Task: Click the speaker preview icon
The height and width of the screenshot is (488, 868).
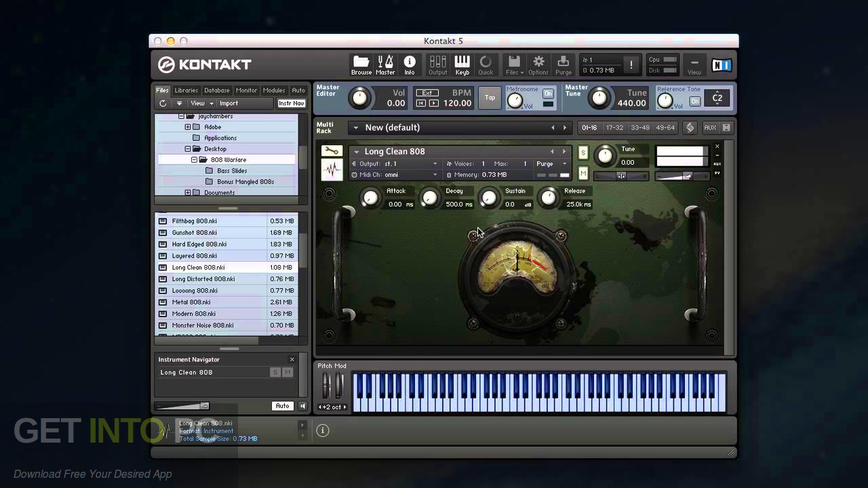Action: 302,406
